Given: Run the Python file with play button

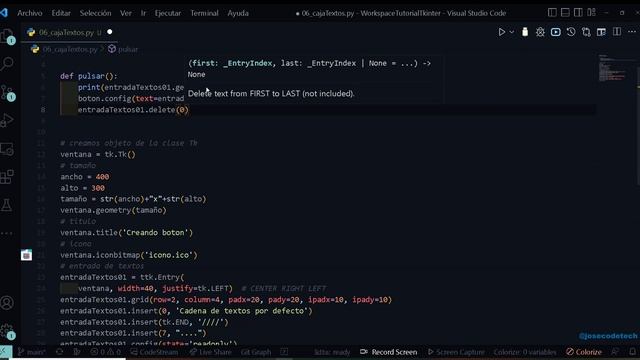Looking at the screenshot, I should (x=502, y=32).
